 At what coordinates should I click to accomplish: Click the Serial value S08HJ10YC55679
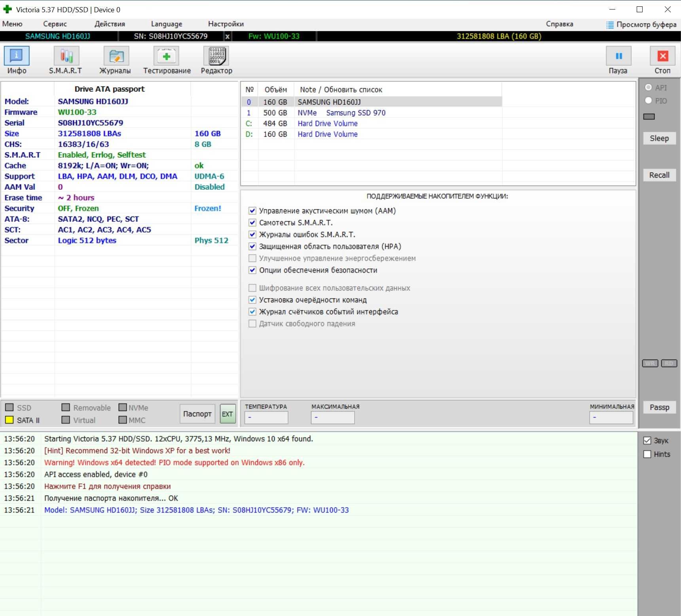pyautogui.click(x=91, y=123)
